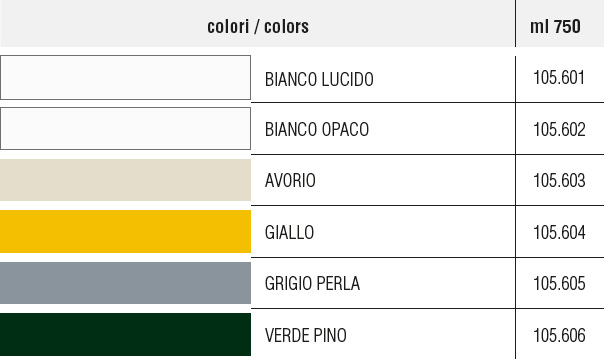Click the ml 750 column header
Screen dimensions: 604x361
pos(555,27)
